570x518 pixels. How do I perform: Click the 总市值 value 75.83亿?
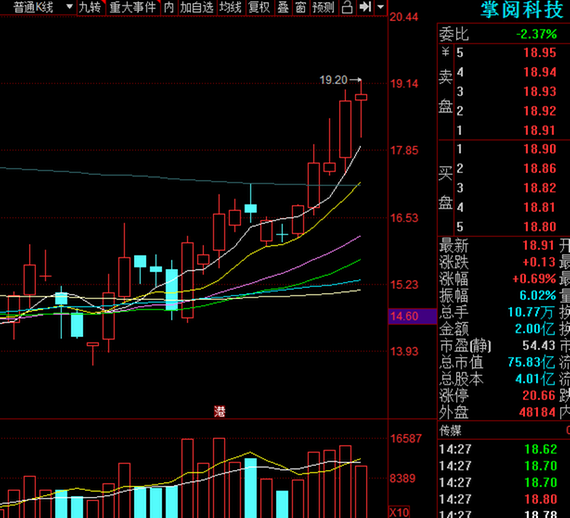(x=531, y=362)
